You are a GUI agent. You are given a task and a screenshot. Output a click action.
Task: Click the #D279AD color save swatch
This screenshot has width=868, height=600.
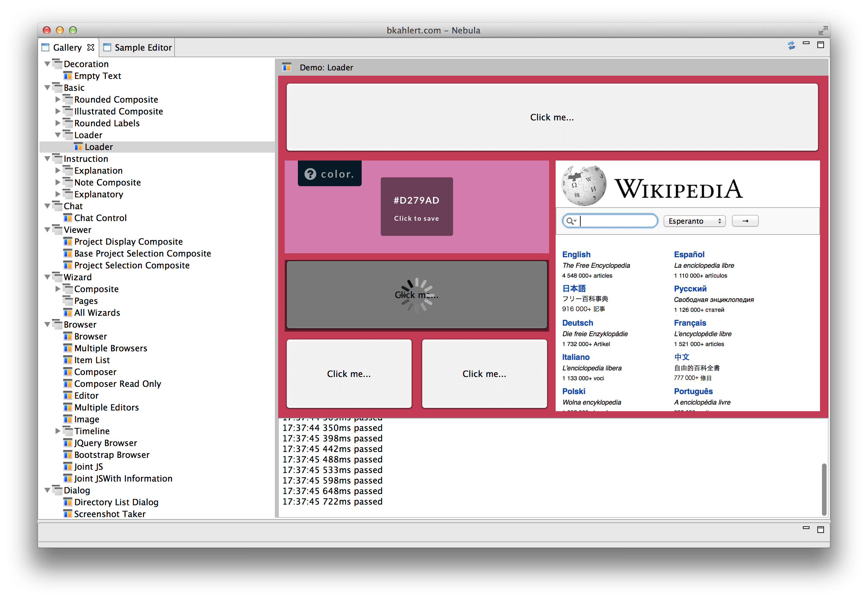point(416,207)
